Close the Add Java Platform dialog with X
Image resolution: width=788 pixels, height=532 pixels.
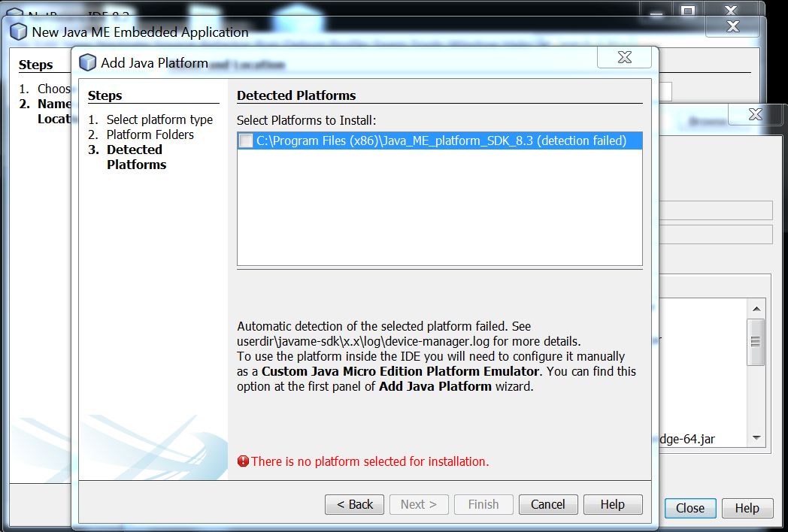pyautogui.click(x=625, y=57)
